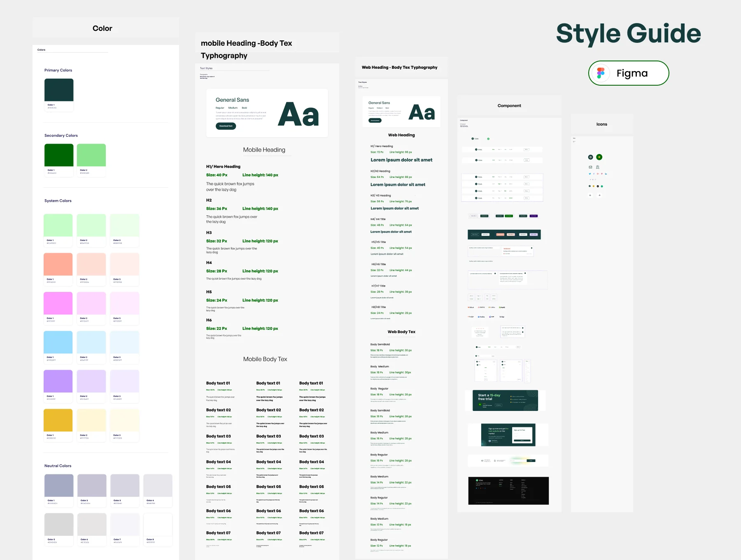Click the Figma logo icon

(601, 73)
